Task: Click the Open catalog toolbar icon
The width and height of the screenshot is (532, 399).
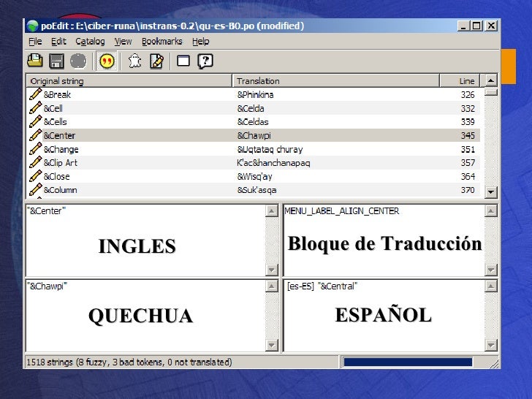Action: [x=35, y=61]
